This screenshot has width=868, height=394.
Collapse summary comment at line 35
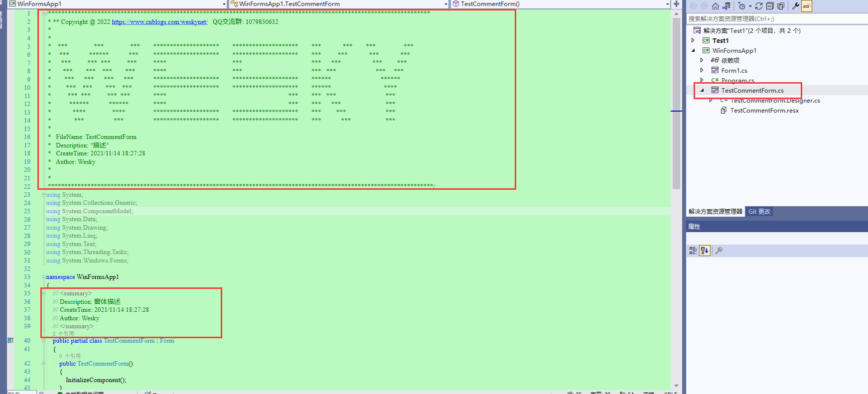(44, 293)
